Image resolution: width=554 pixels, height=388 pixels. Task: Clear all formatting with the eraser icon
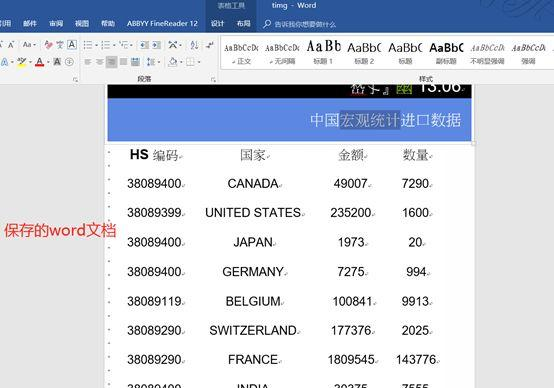(x=48, y=45)
